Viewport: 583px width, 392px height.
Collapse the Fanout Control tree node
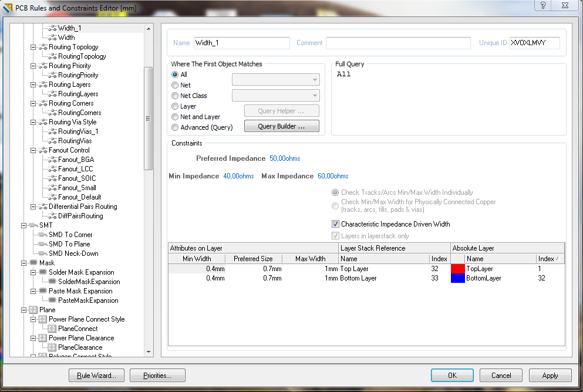[x=33, y=150]
